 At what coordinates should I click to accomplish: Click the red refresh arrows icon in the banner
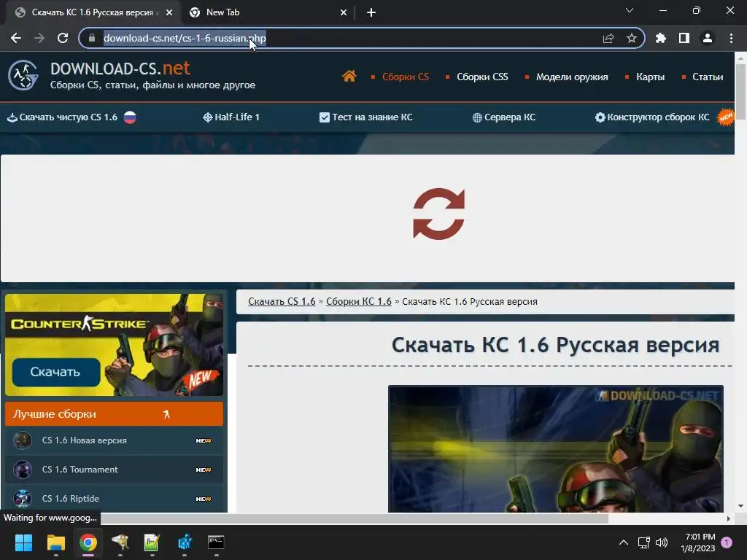pos(438,214)
